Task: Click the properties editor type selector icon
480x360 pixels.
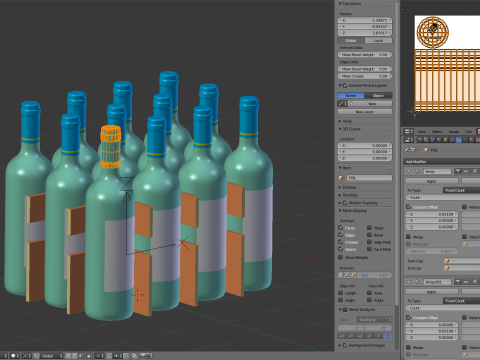Action: (x=409, y=140)
